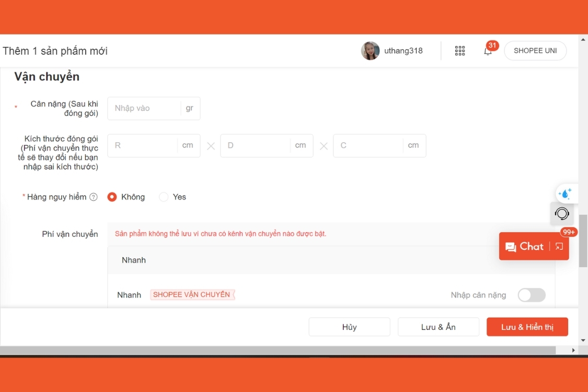The image size is (588, 392).
Task: Click the Lưu & Ẩn button
Action: click(x=439, y=327)
